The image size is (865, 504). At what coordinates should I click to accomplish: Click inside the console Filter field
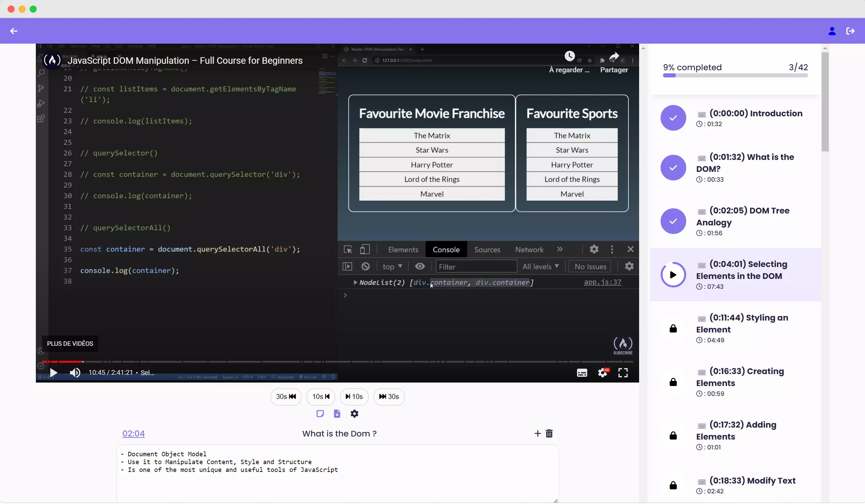[x=476, y=267]
